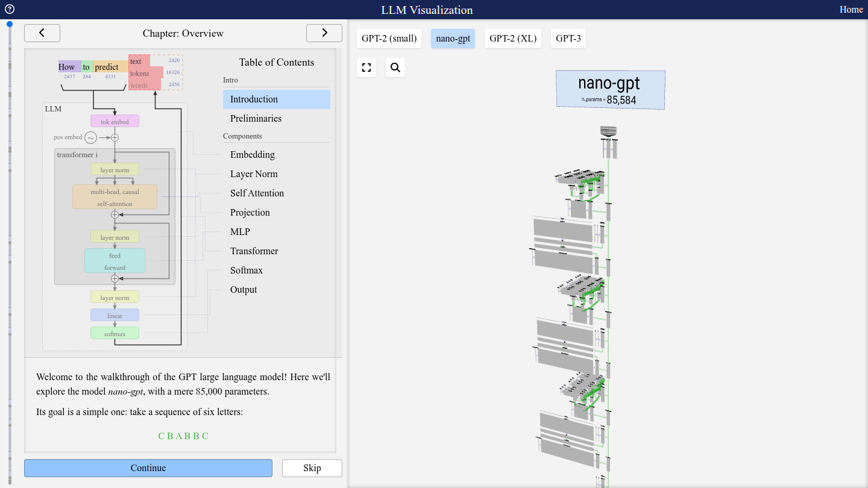
Task: Click the magnifier zoom icon
Action: coord(395,67)
